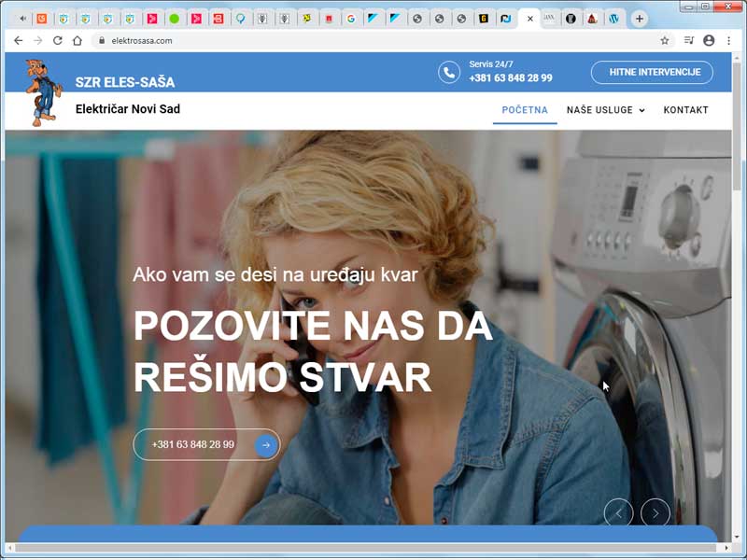Switch to the yellow favicon tab
The height and width of the screenshot is (560, 747).
click(307, 19)
